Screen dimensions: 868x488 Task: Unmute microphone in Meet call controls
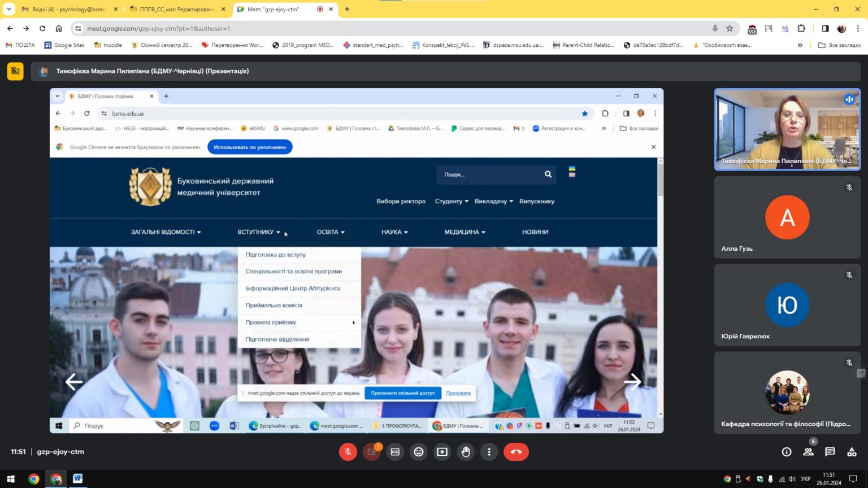tap(348, 452)
